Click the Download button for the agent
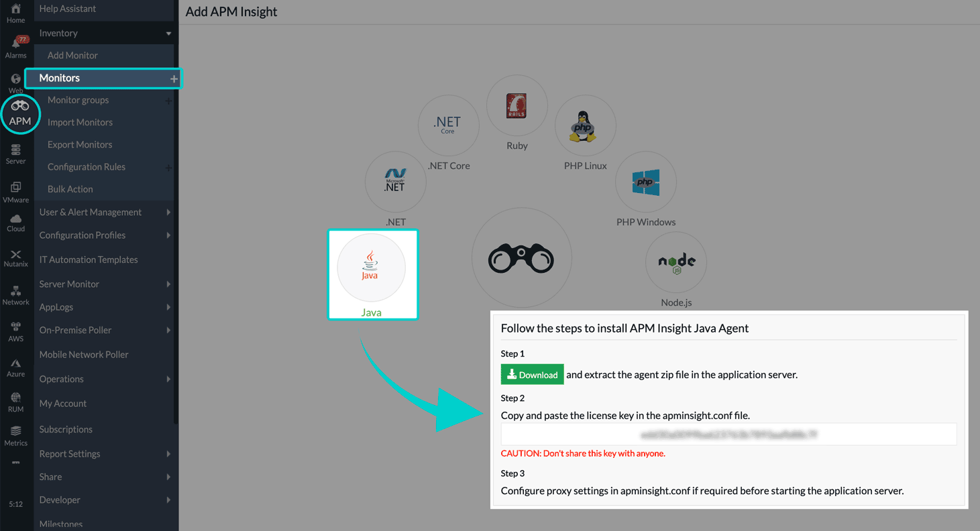The width and height of the screenshot is (980, 531). tap(532, 374)
